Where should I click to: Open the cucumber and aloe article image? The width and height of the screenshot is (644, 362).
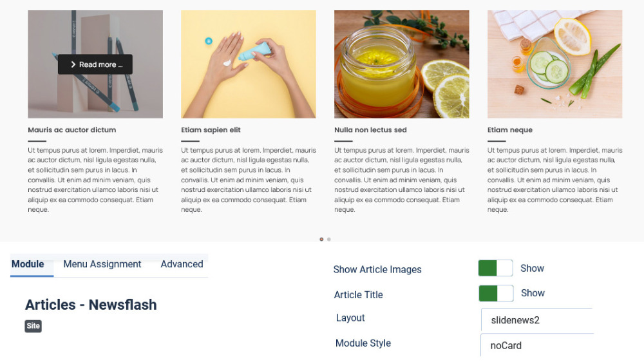click(x=555, y=64)
